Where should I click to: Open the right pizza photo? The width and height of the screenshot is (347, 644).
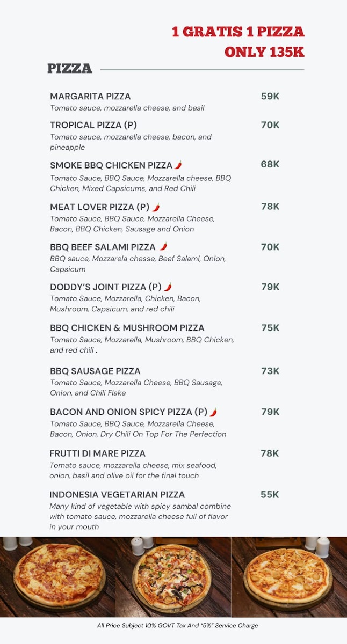289,577
